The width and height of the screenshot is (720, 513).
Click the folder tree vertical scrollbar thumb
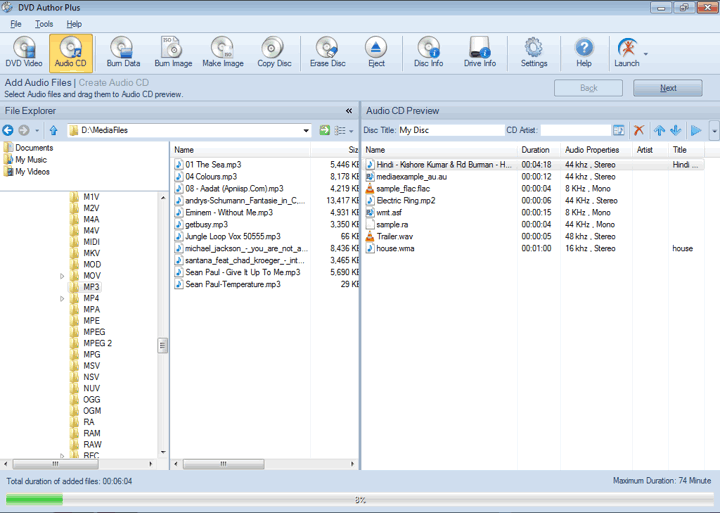[163, 345]
